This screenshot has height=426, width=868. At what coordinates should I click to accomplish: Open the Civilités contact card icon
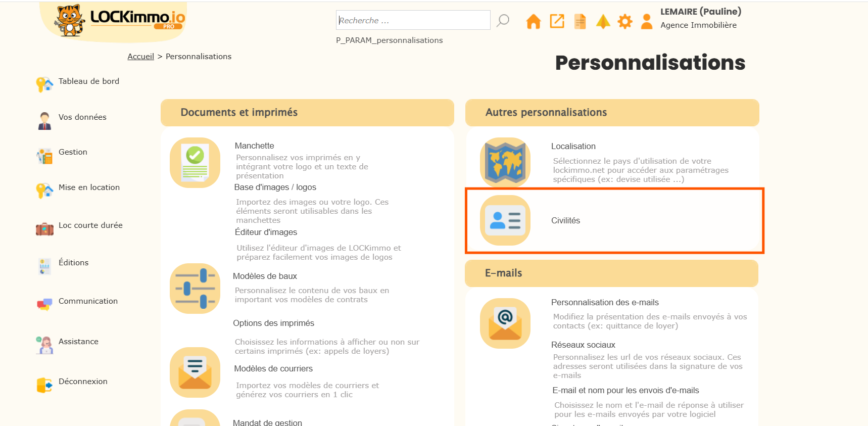pos(505,220)
